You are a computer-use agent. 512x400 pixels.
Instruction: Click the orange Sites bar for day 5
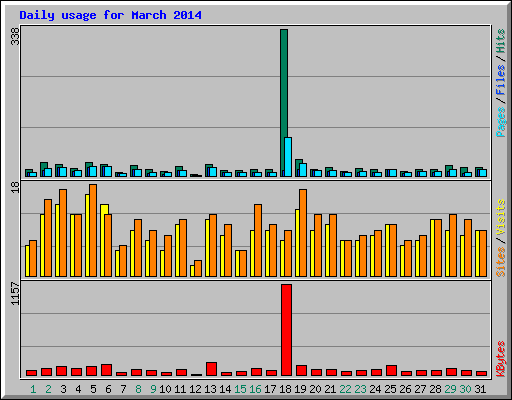[x=93, y=230]
